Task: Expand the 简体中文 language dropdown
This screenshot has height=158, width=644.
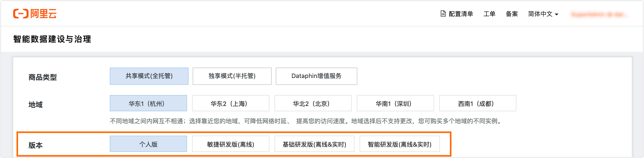Action: point(543,14)
